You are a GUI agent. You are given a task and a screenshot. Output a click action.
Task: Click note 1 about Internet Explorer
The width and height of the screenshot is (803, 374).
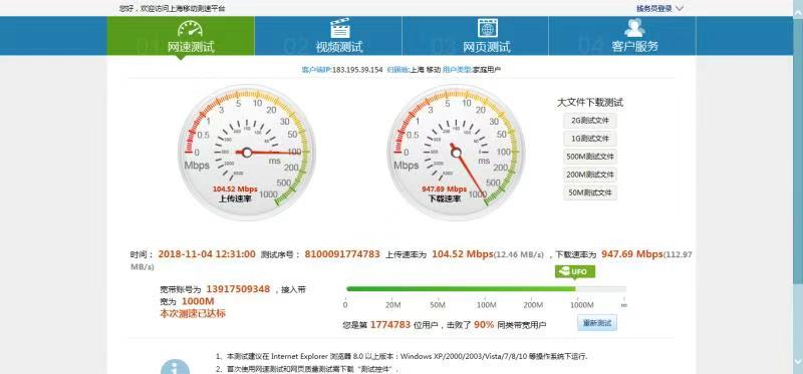tap(401, 357)
